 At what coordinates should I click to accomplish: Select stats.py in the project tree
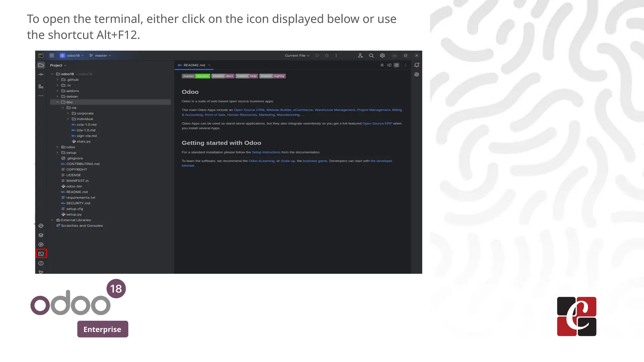point(81,141)
